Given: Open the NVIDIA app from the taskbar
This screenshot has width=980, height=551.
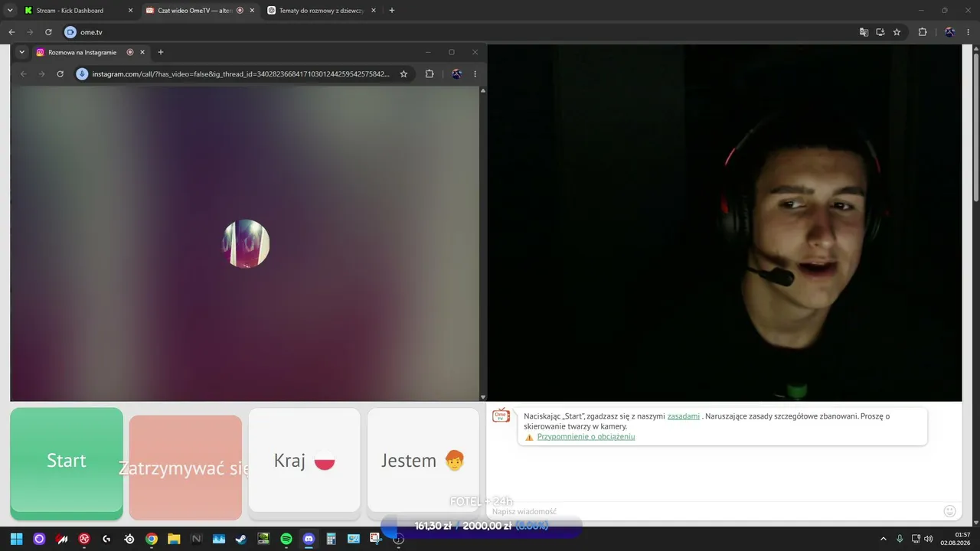Looking at the screenshot, I should (x=263, y=539).
